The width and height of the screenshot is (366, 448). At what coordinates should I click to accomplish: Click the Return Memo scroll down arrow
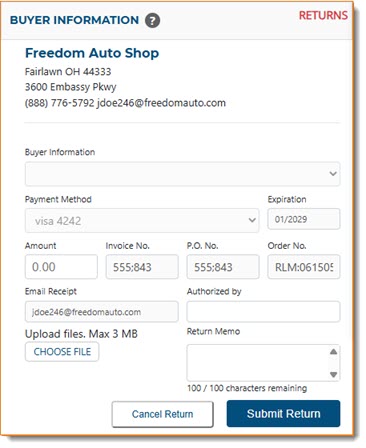click(333, 374)
